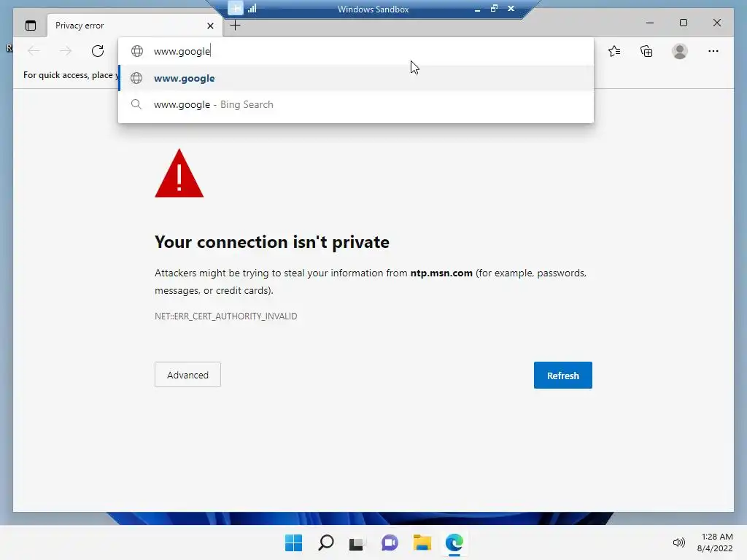Minimize the Edge browser window
This screenshot has width=747, height=560.
pyautogui.click(x=650, y=23)
